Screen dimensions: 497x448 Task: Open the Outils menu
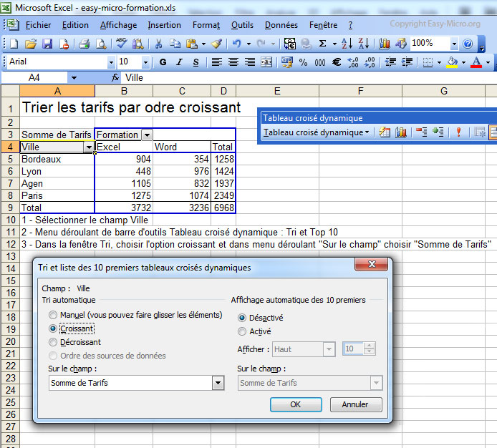tap(243, 25)
